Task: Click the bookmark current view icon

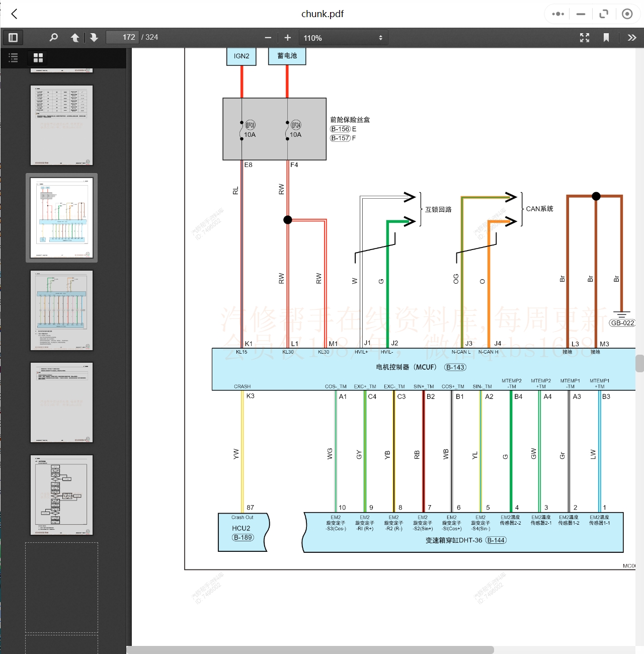Action: click(606, 38)
